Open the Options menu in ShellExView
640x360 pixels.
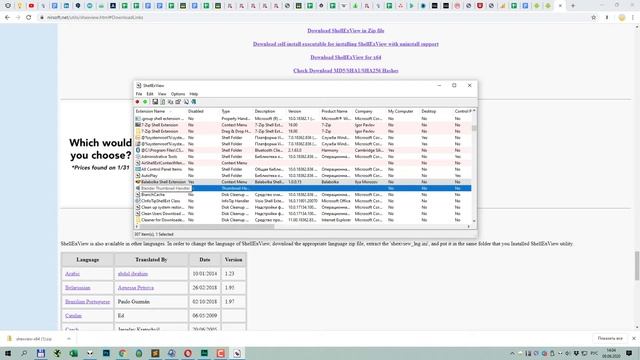pos(178,94)
